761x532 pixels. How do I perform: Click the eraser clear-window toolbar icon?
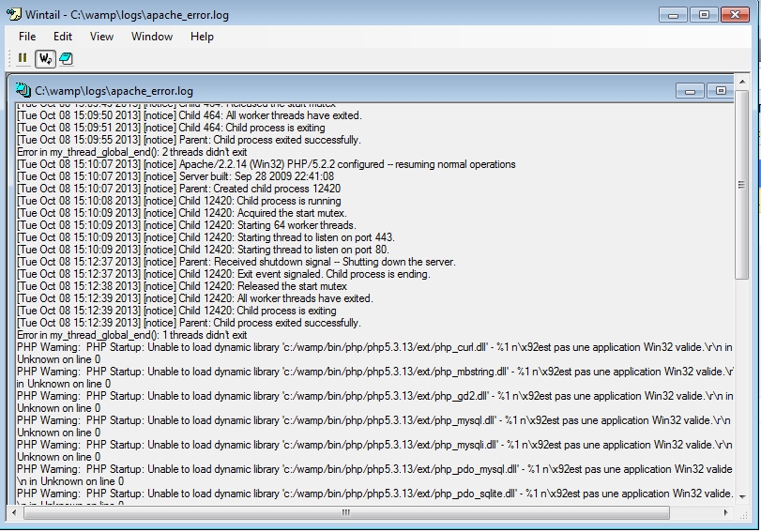(x=66, y=58)
